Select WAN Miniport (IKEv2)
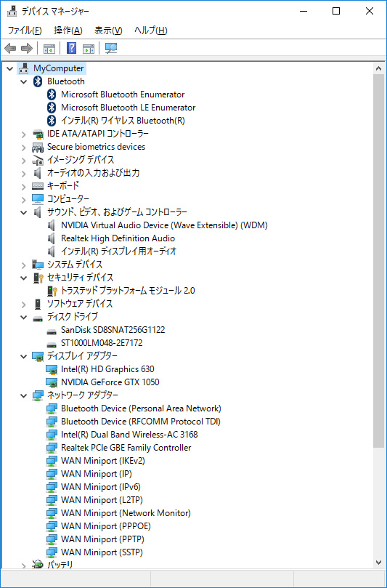This screenshot has width=387, height=588. pos(102,461)
